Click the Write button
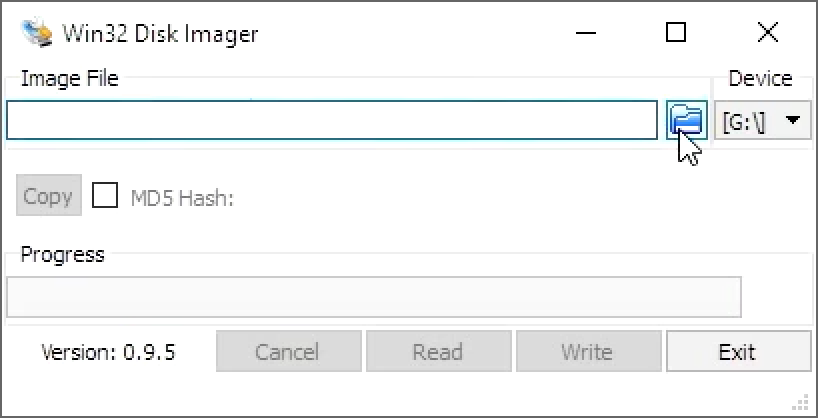This screenshot has width=818, height=418. click(588, 351)
